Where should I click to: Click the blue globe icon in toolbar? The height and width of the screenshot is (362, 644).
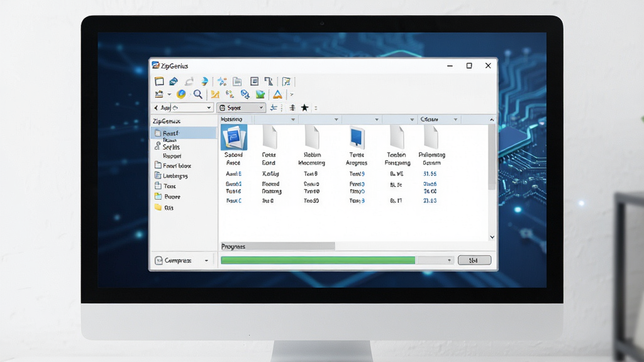(x=181, y=94)
